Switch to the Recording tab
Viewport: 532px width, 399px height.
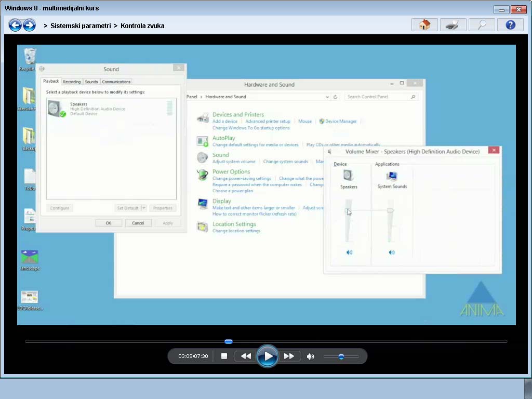72,82
